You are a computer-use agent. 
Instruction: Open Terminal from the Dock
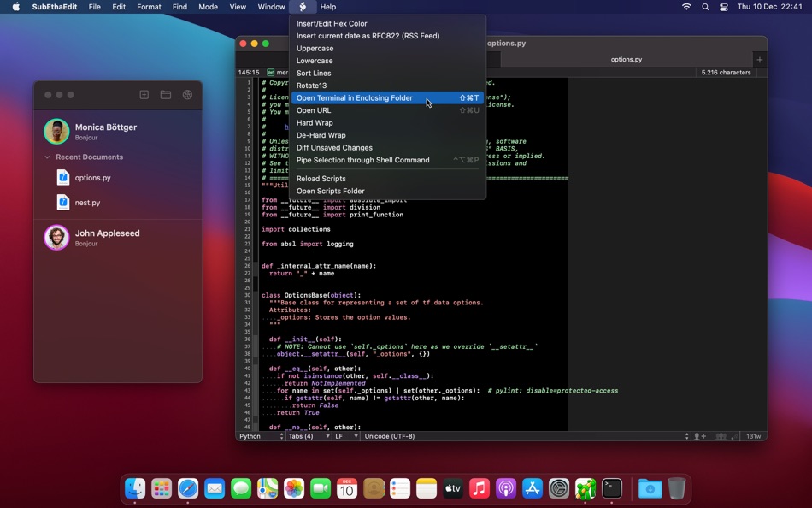click(612, 488)
